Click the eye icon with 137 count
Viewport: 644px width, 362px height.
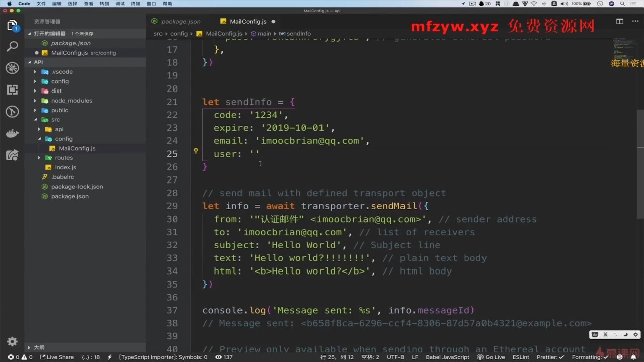tap(224, 357)
